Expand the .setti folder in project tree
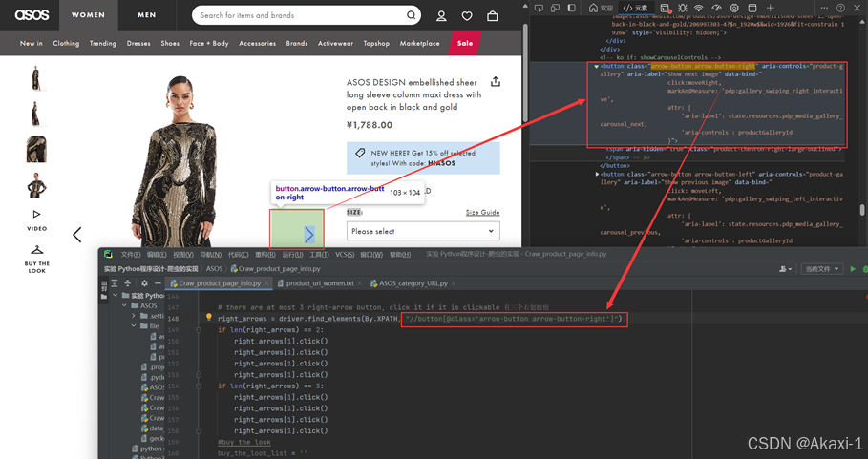868x459 pixels. point(134,316)
